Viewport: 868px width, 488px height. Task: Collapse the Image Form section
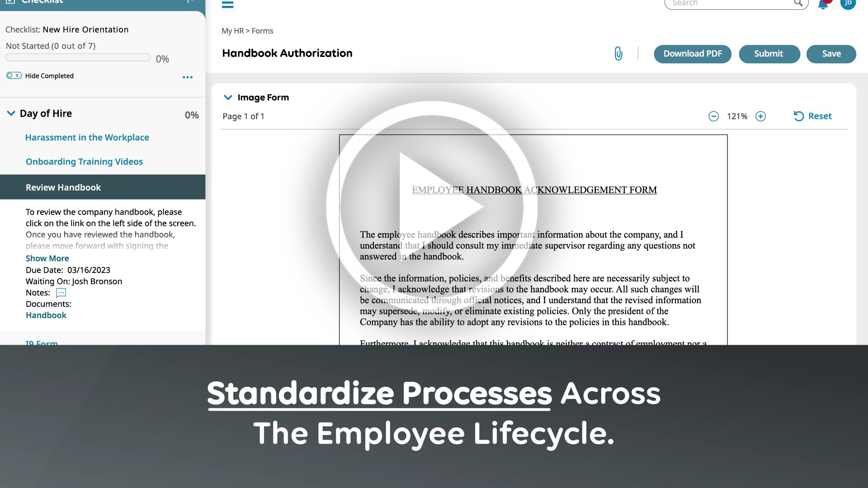click(228, 97)
